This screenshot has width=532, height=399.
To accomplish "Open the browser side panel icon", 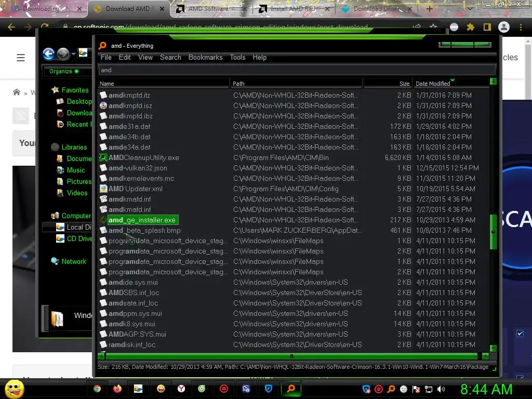I will point(487,27).
